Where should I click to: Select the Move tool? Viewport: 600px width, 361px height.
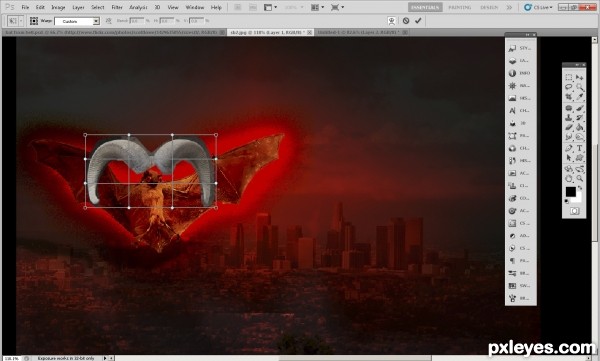pyautogui.click(x=580, y=77)
